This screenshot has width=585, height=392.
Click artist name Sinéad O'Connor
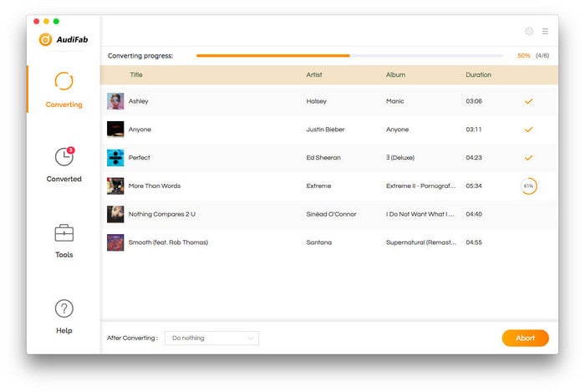tap(331, 214)
